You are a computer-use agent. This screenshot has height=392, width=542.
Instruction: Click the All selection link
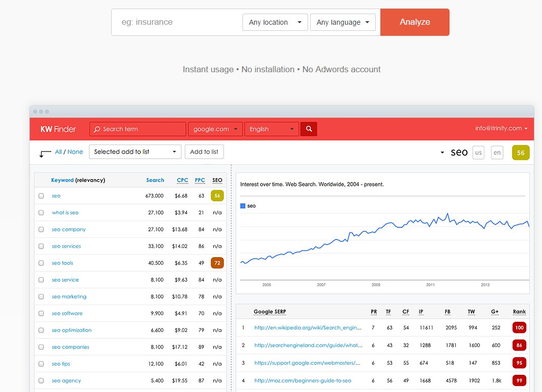tap(59, 152)
